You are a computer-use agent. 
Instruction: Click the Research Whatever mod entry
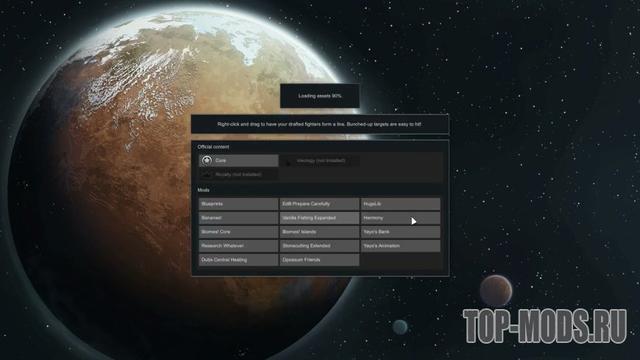coord(238,246)
